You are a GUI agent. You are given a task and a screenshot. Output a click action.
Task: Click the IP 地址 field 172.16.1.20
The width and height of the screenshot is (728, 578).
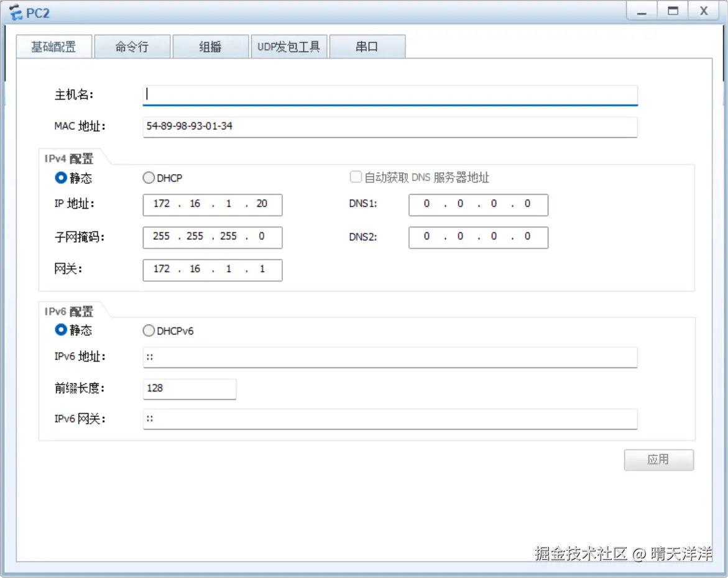click(213, 204)
